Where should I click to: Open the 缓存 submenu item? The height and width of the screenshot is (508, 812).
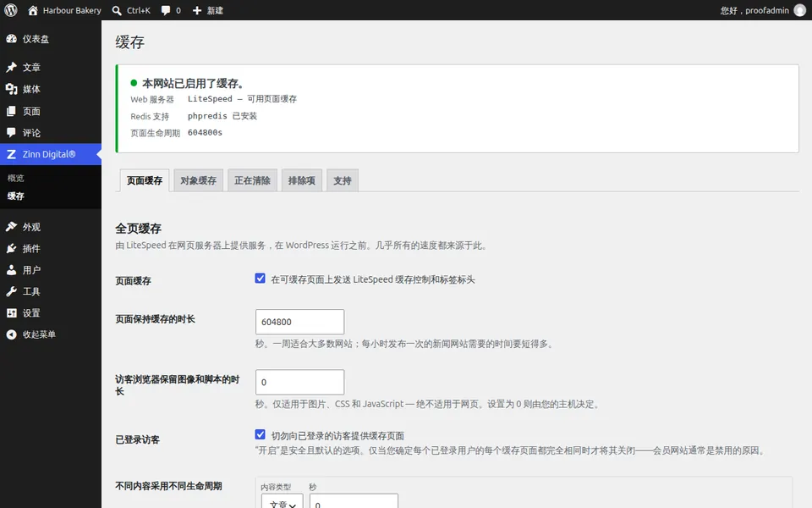[x=15, y=196]
